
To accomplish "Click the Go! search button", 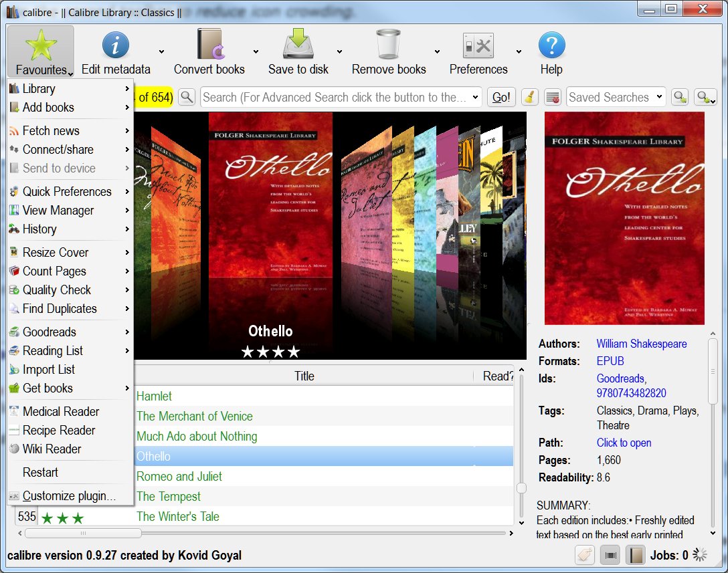I will click(x=501, y=97).
